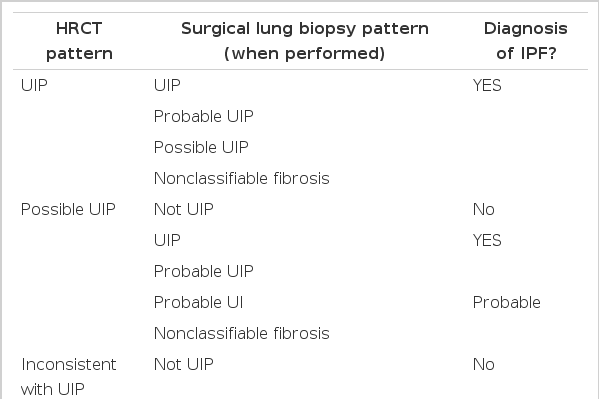Viewport: 599px width, 399px height.
Task: Select the first Not UIP cell
Action: tap(183, 209)
